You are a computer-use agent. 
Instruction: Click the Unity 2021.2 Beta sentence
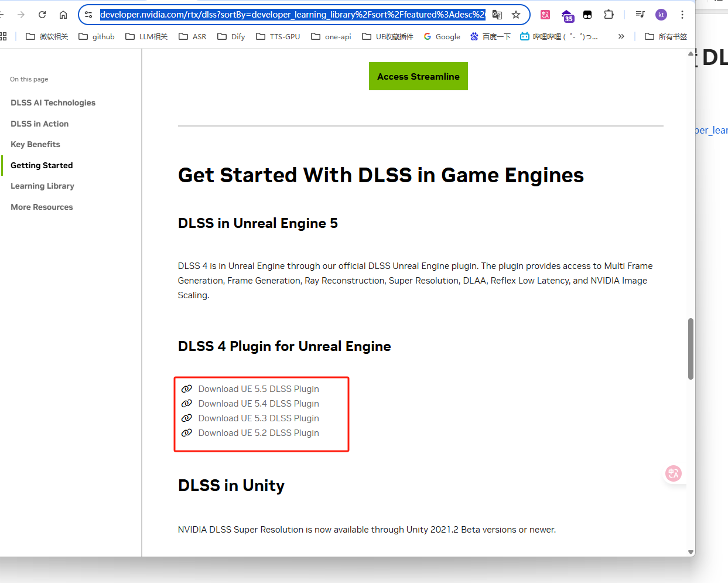pos(367,530)
